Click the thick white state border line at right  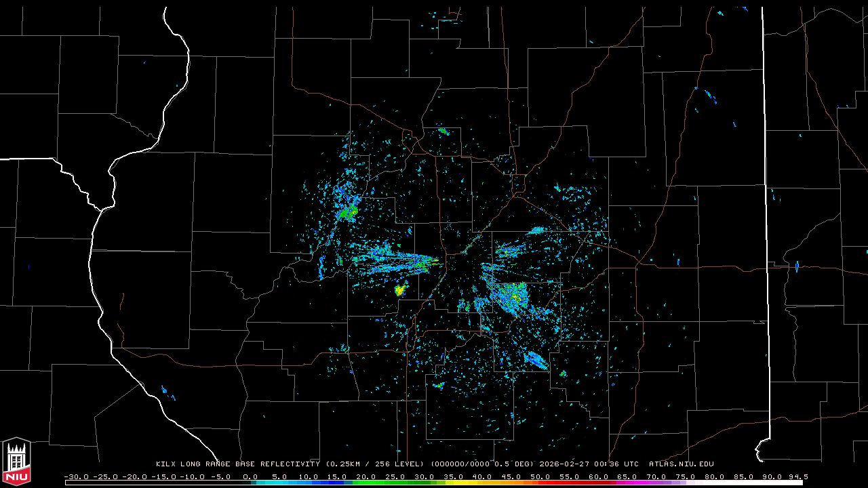(765, 203)
